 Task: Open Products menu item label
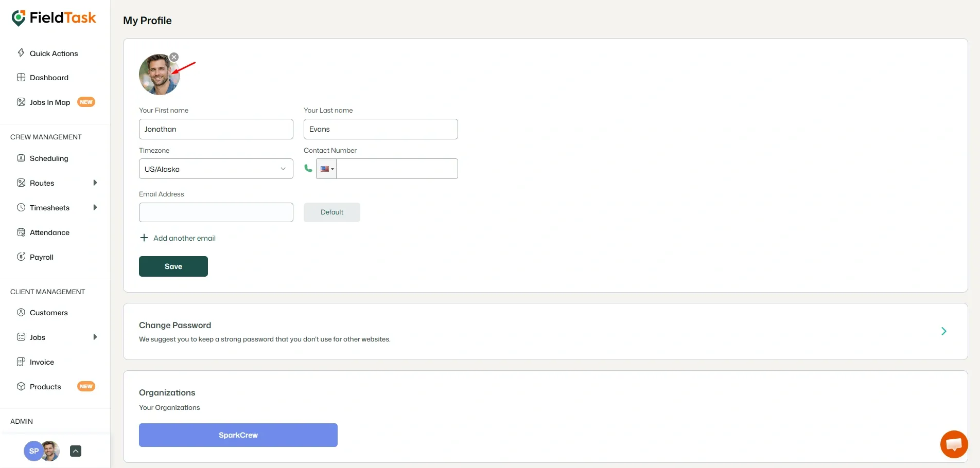tap(45, 387)
